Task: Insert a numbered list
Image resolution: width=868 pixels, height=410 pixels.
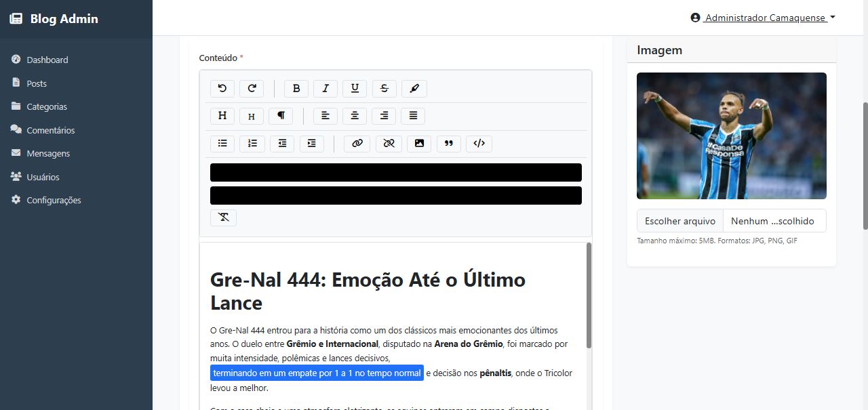Action: point(252,144)
